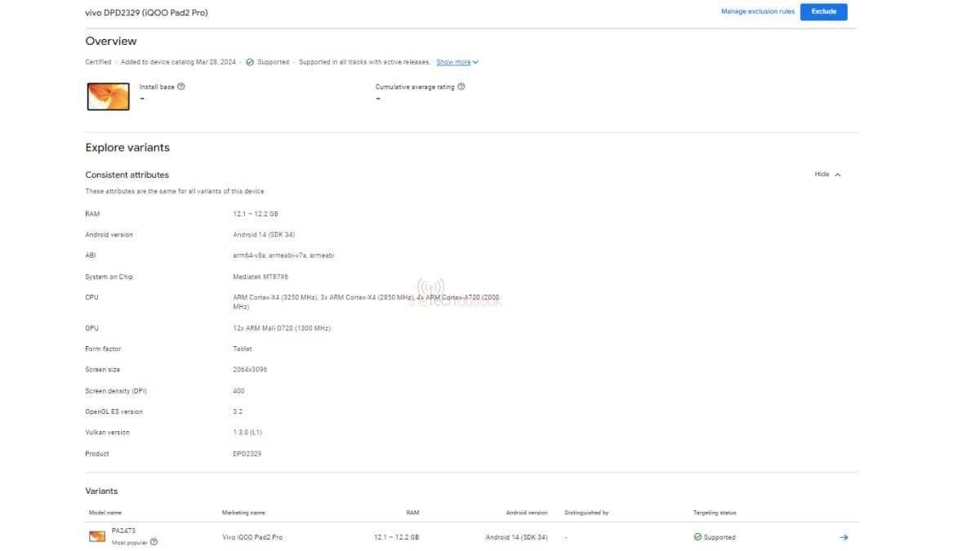Open variant details via the blue right arrow
Viewport: 980px width, 551px height.
pyautogui.click(x=844, y=537)
